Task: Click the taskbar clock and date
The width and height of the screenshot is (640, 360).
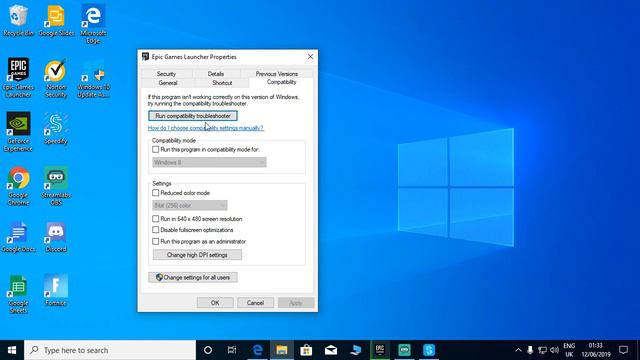Action: [x=596, y=350]
